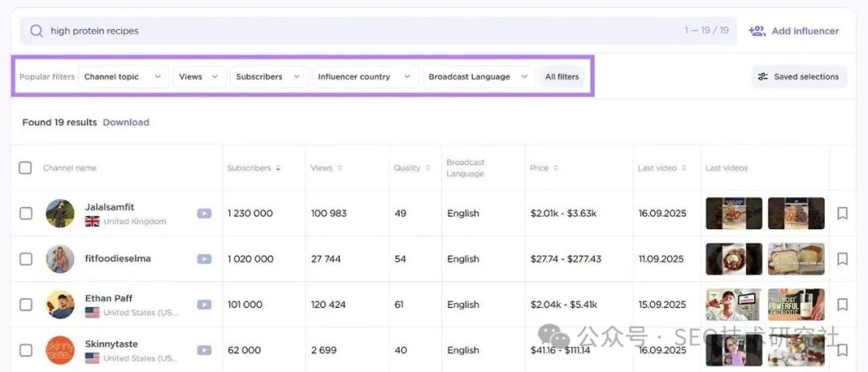This screenshot has width=868, height=372.
Task: Bookmark the Jalalsamfit channel
Action: (x=842, y=214)
